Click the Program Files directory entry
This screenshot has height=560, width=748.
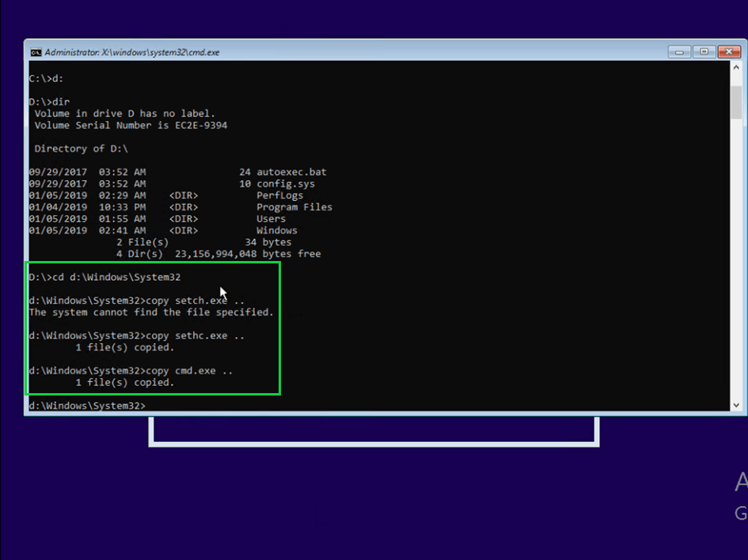pyautogui.click(x=294, y=207)
